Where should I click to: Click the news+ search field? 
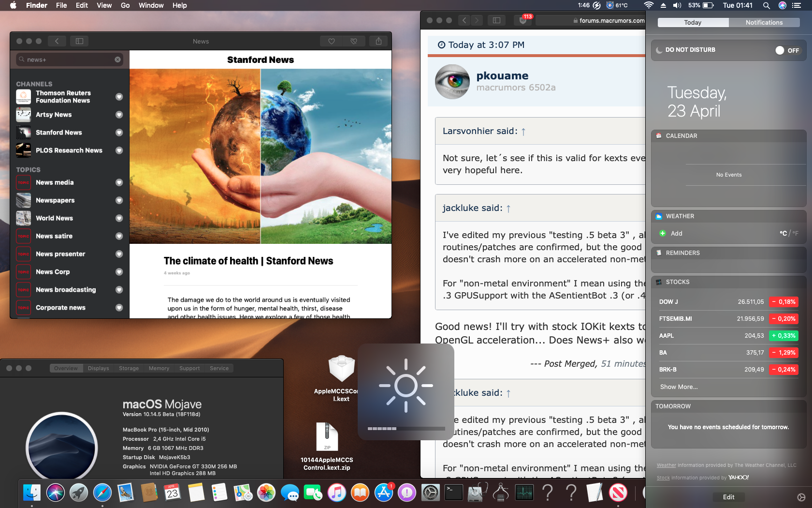click(x=70, y=60)
